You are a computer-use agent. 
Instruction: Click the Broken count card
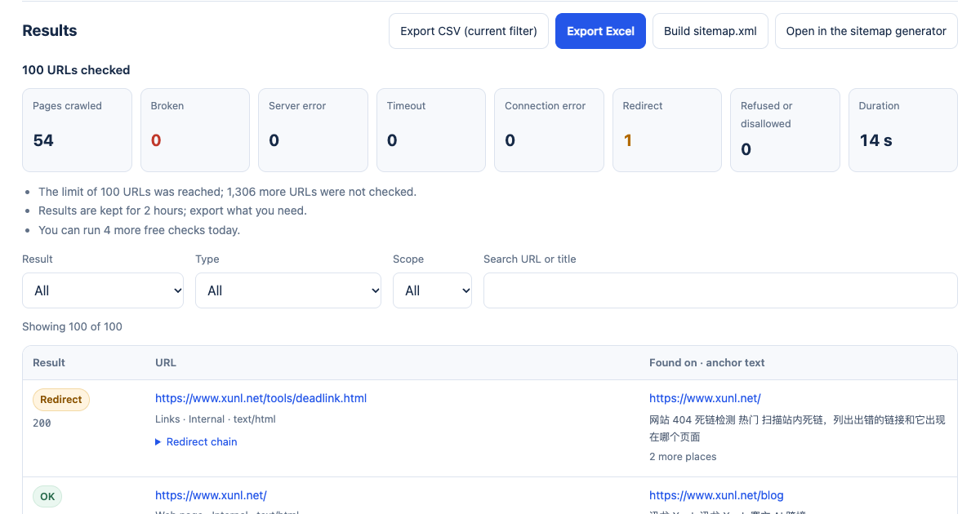point(195,130)
